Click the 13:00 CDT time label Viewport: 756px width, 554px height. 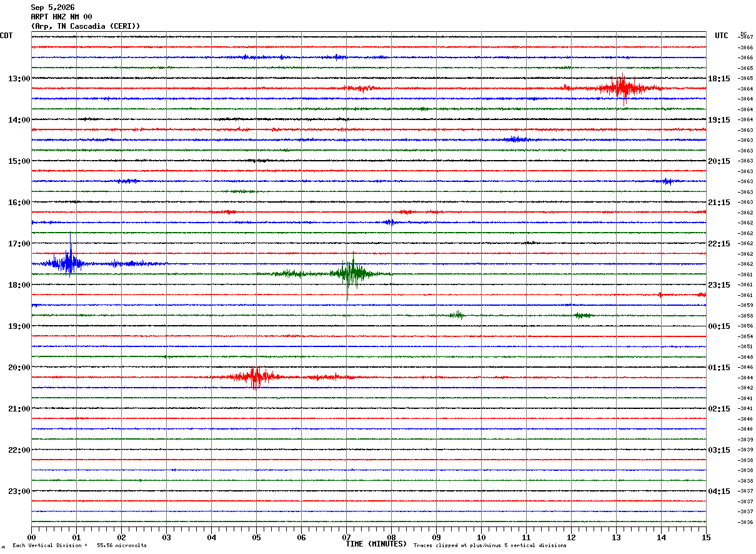pyautogui.click(x=19, y=79)
